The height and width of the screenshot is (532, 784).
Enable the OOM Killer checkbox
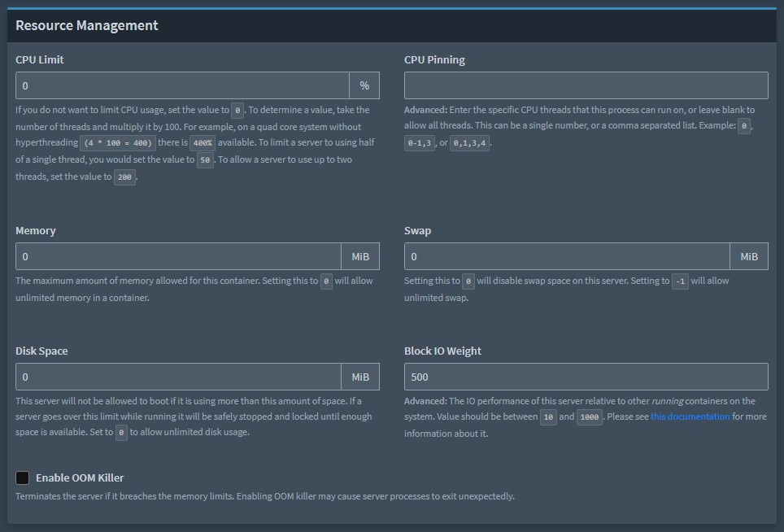click(23, 477)
